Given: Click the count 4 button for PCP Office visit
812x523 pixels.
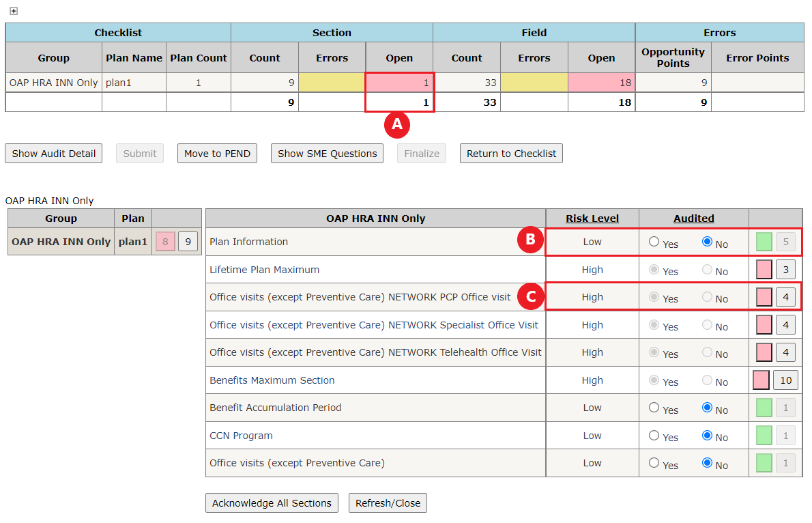Looking at the screenshot, I should point(785,297).
